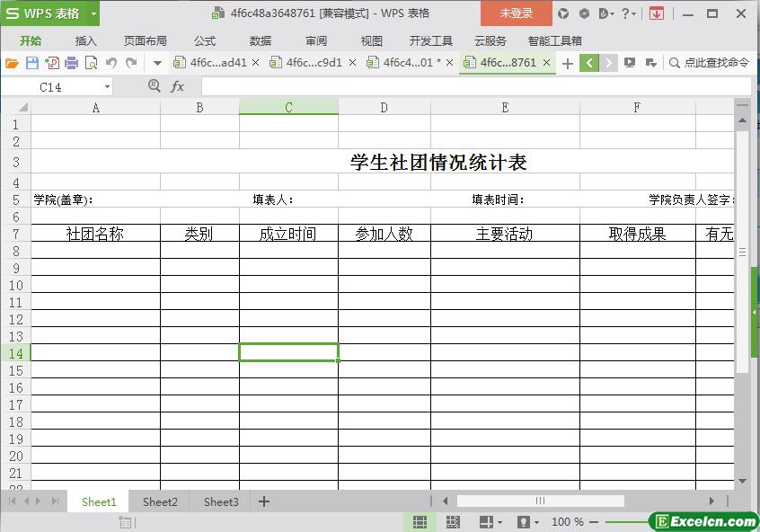Click the magnifier zoom icon beside fx
The width and height of the screenshot is (760, 532).
click(155, 86)
